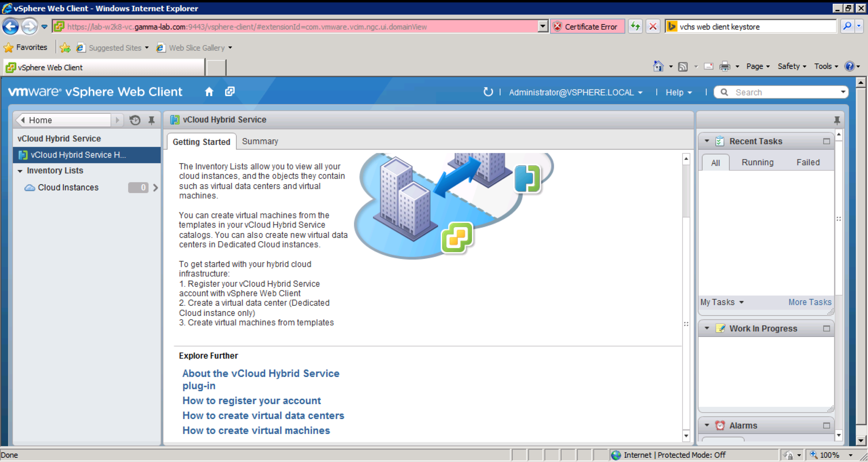This screenshot has width=868, height=462.
Task: Click the IE stop loading icon
Action: (x=653, y=26)
